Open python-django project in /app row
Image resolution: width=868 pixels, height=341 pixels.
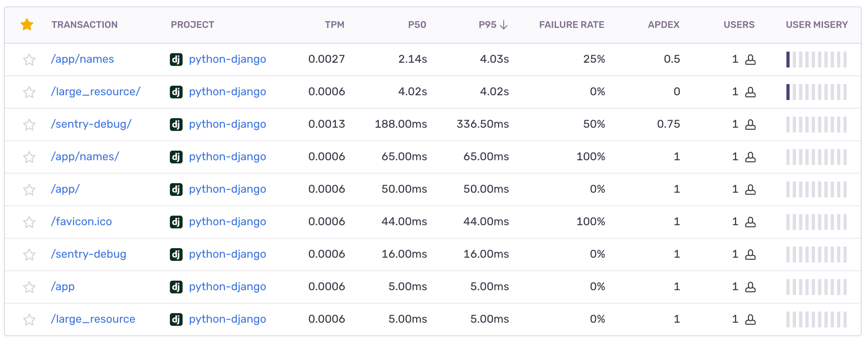(x=227, y=286)
